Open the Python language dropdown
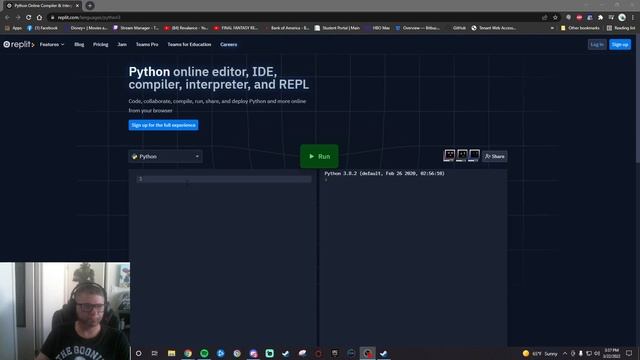The width and height of the screenshot is (640, 360). [x=165, y=156]
